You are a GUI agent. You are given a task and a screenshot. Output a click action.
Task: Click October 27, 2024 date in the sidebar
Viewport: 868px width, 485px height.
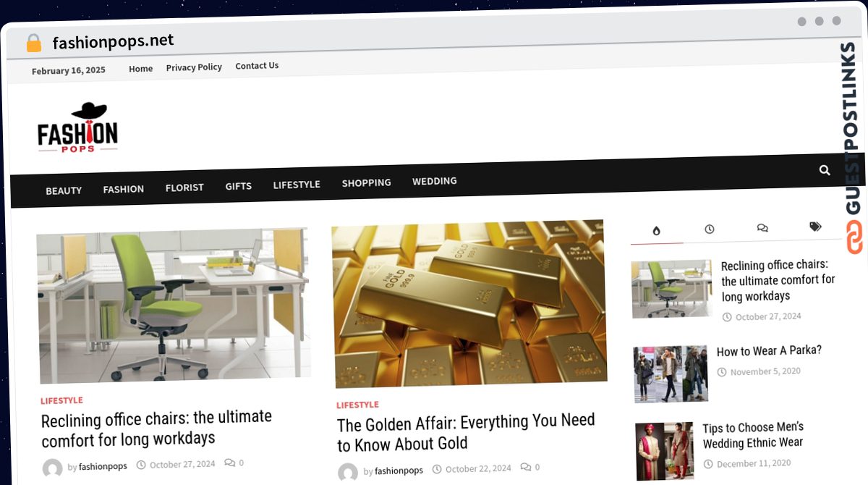click(x=768, y=316)
